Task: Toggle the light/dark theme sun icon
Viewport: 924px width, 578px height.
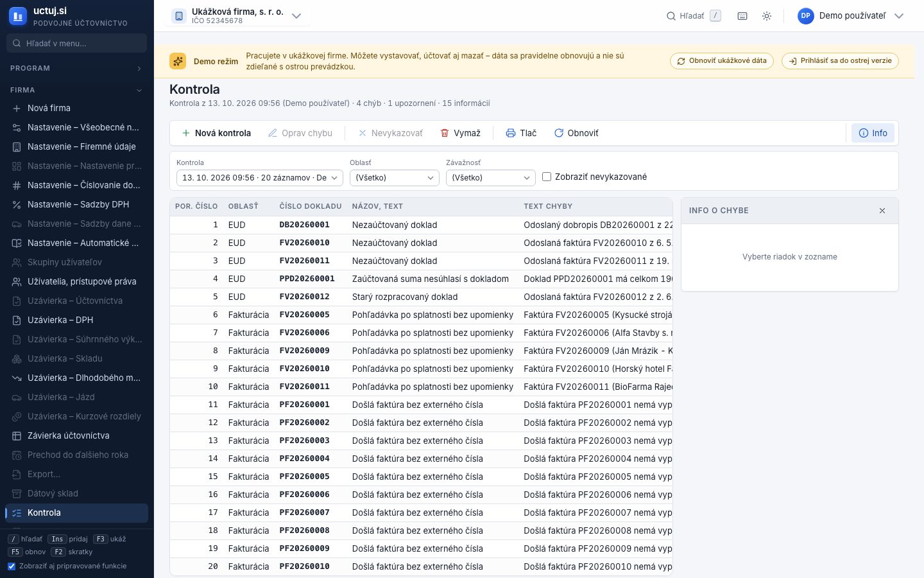Action: [x=767, y=16]
